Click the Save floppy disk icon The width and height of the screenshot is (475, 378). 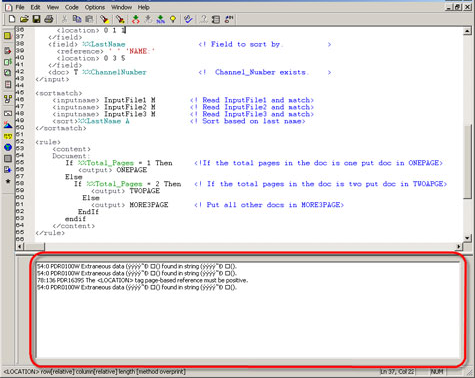[x=36, y=19]
